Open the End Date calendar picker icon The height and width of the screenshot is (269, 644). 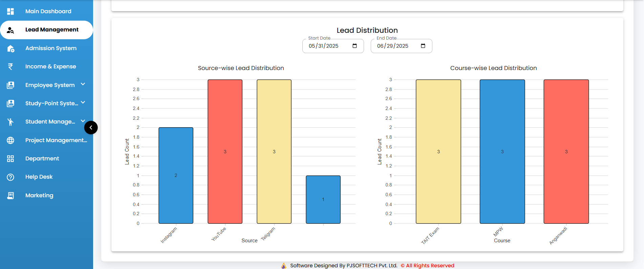[423, 46]
